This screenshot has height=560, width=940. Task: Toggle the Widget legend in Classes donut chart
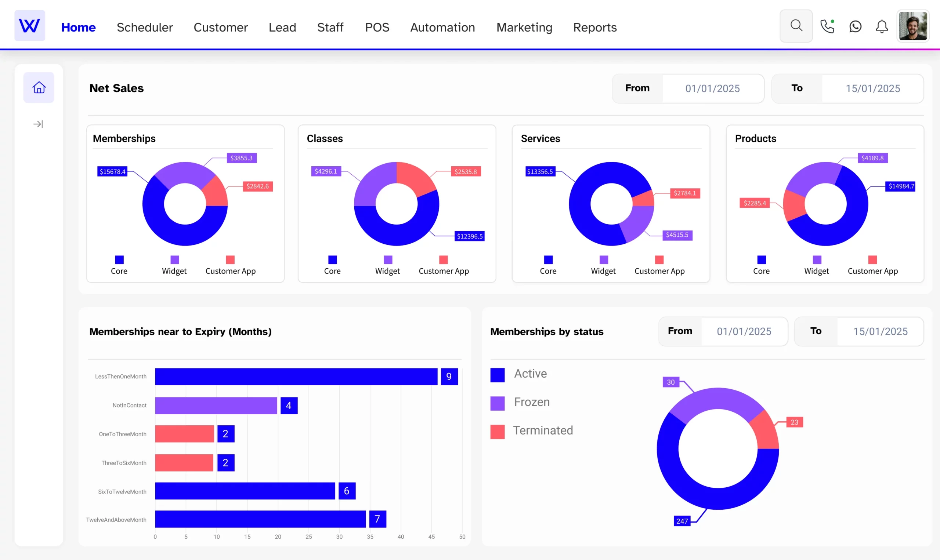point(387,264)
